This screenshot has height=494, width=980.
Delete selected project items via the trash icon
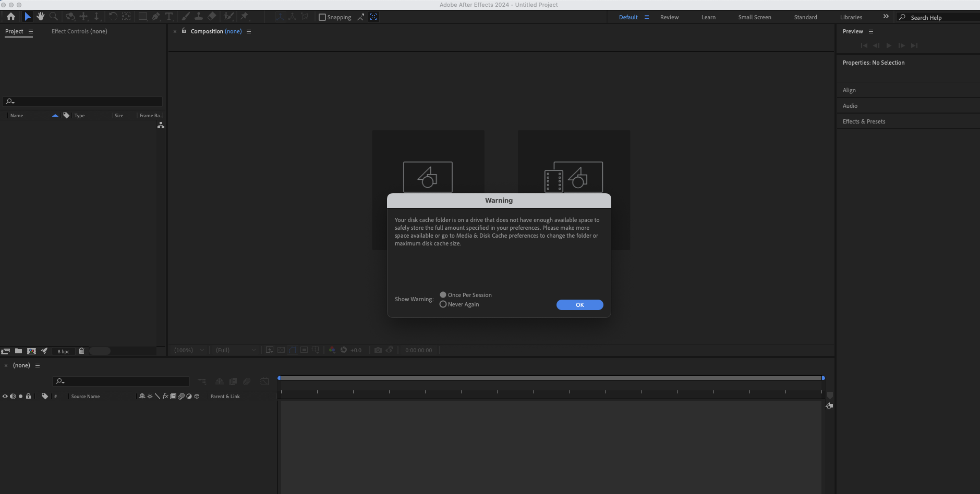[82, 351]
